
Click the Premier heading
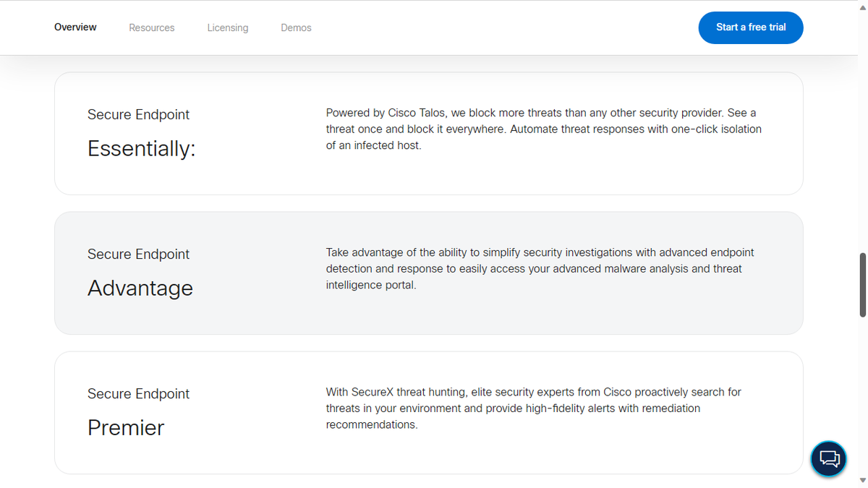[126, 427]
